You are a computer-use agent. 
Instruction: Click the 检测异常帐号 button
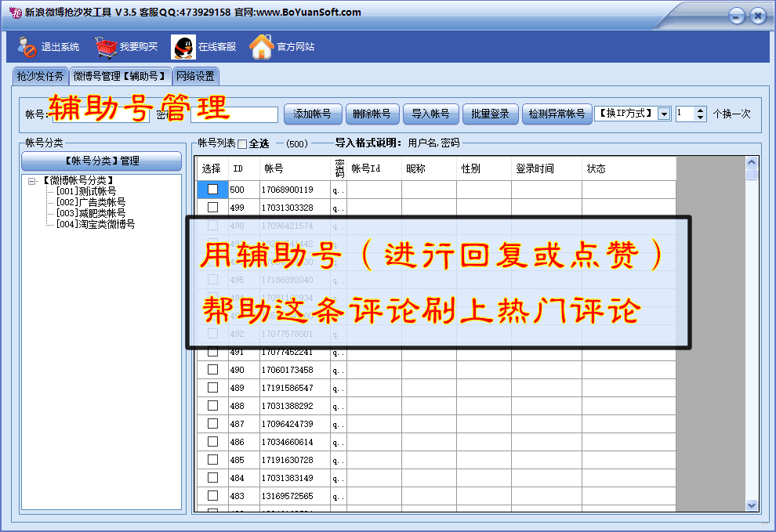(x=557, y=114)
